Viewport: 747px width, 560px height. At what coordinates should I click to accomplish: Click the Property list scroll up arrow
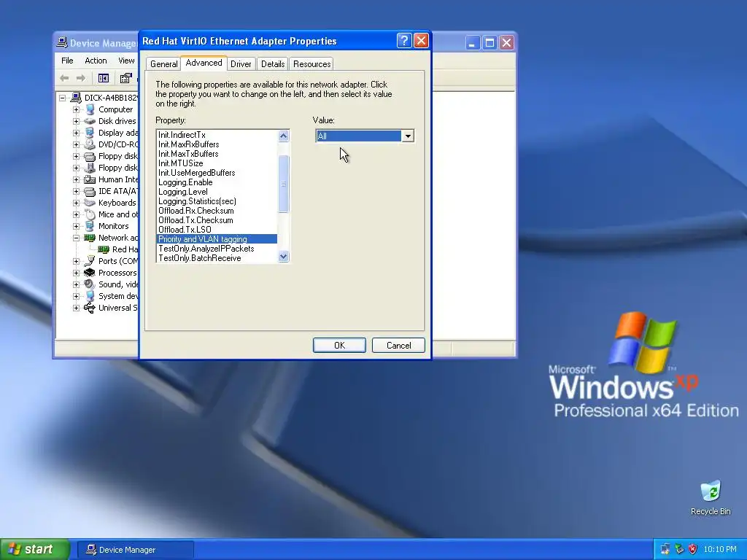[284, 136]
